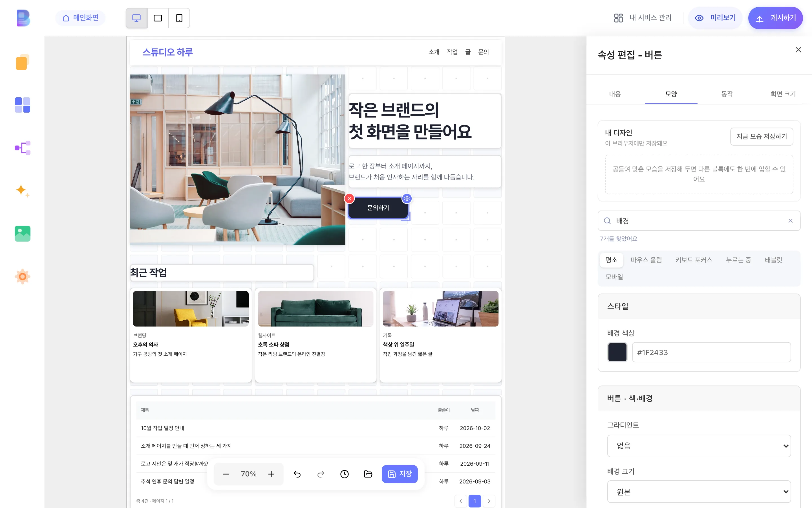The width and height of the screenshot is (812, 508).
Task: Open the orange pages icon in sidebar
Action: (x=23, y=62)
